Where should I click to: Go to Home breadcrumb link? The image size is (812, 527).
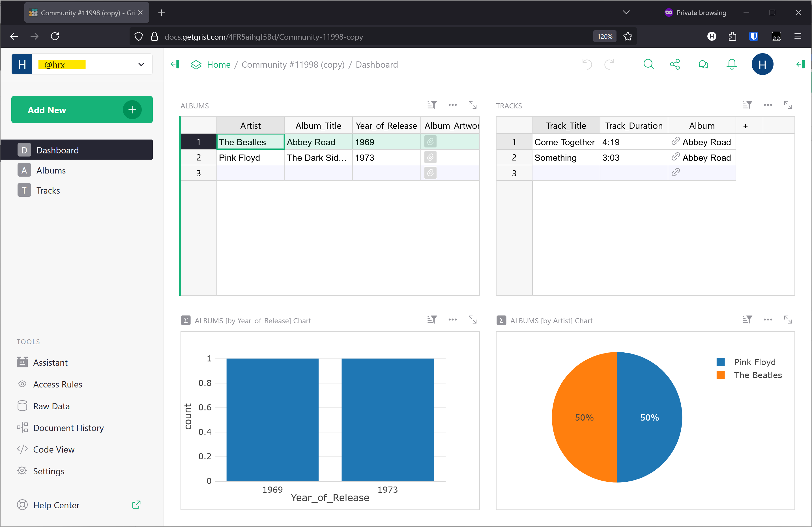pyautogui.click(x=218, y=65)
